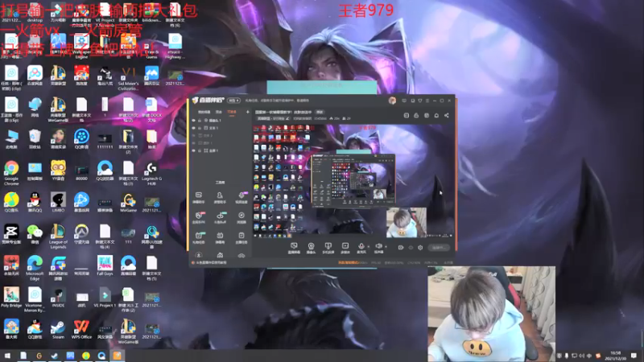
Task: Open the user avatar in streaming app
Action: coord(392,101)
